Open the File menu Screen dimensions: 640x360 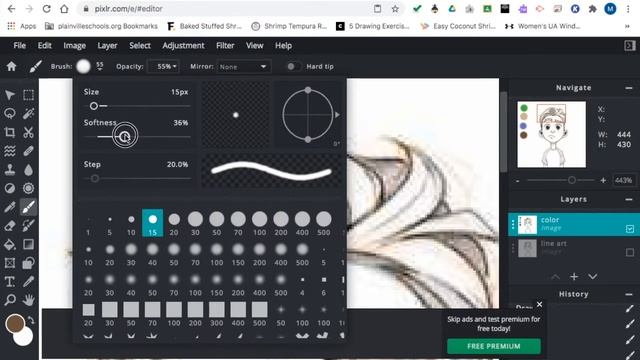click(x=19, y=45)
